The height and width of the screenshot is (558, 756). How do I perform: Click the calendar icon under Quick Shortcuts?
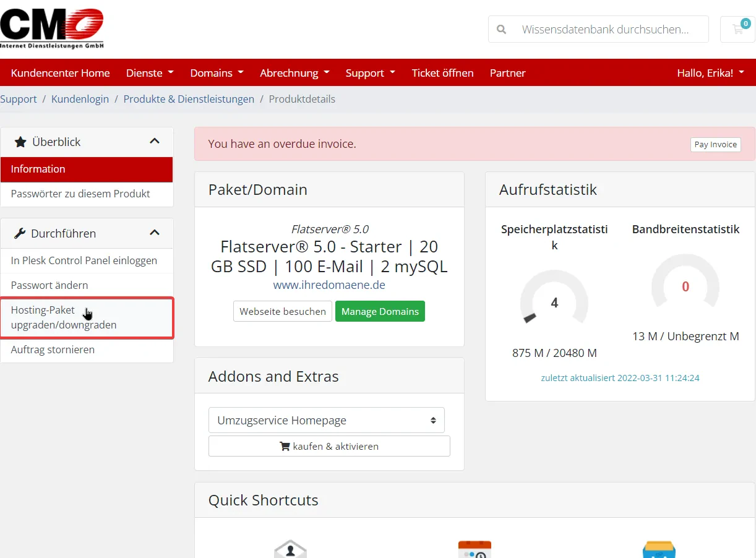click(475, 549)
